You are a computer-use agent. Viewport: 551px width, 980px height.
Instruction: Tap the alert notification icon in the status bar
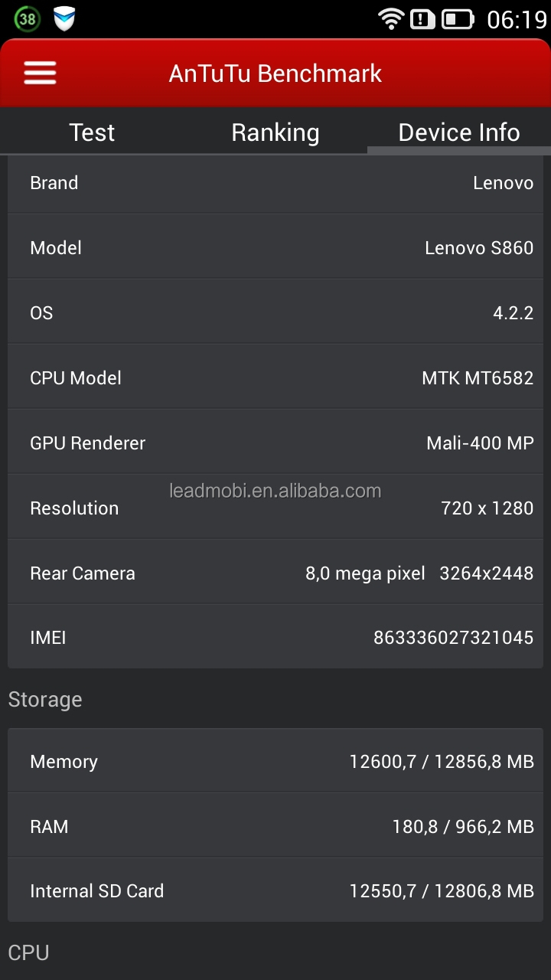pyautogui.click(x=422, y=18)
